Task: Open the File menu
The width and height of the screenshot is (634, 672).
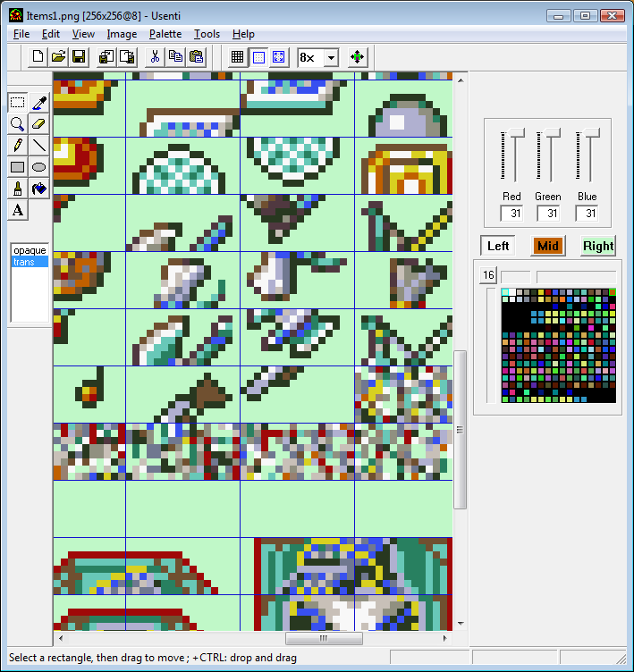Action: [21, 34]
